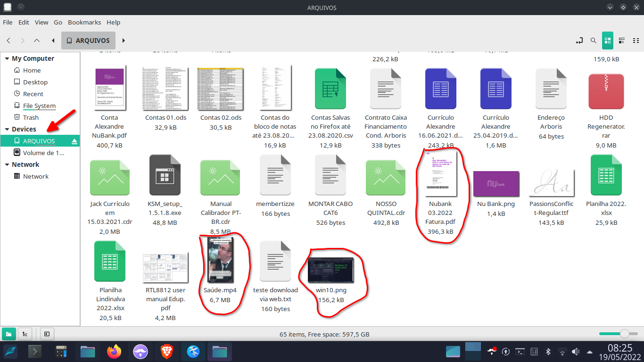Select membertizze text file
This screenshot has width=644, height=362.
click(275, 186)
